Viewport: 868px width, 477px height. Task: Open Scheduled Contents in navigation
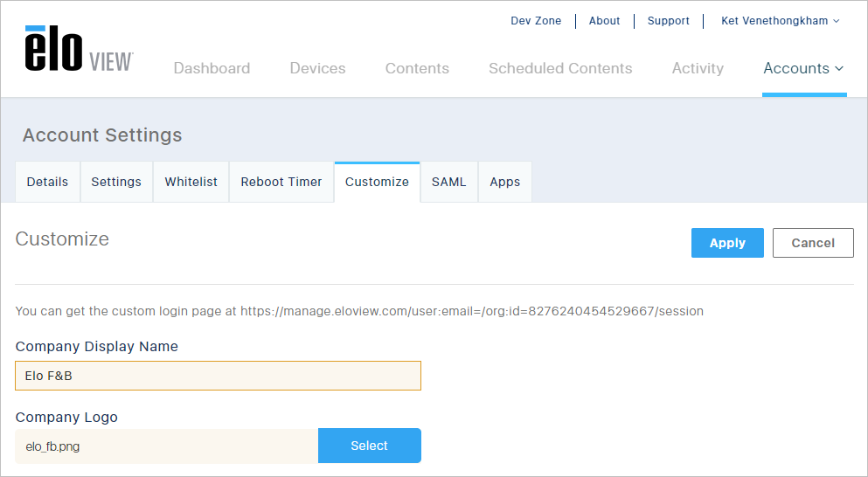click(560, 68)
